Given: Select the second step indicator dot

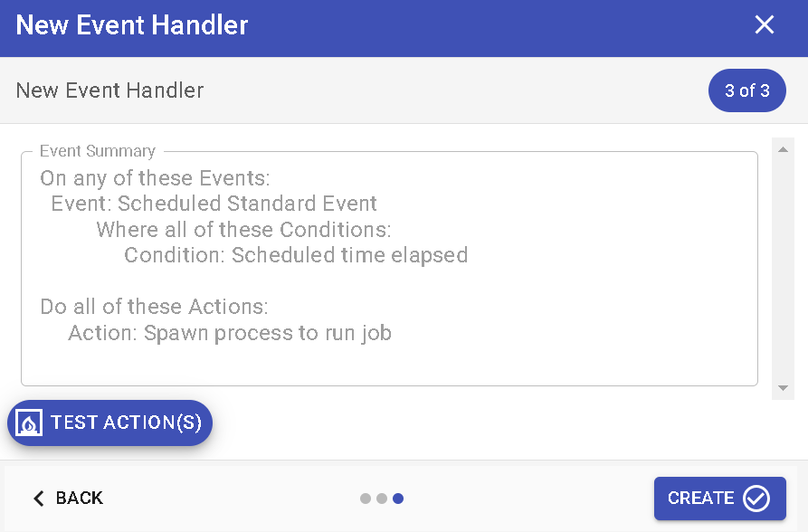Looking at the screenshot, I should [382, 499].
